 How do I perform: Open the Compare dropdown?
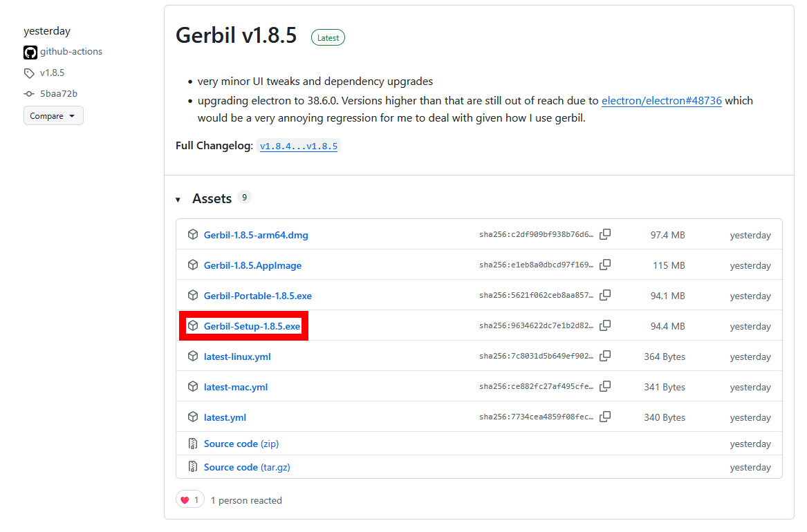click(x=53, y=116)
